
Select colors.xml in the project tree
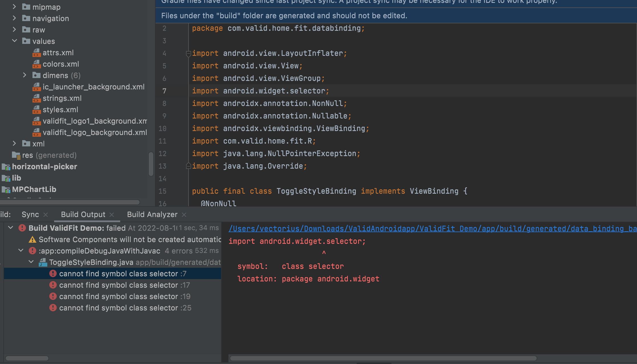61,64
